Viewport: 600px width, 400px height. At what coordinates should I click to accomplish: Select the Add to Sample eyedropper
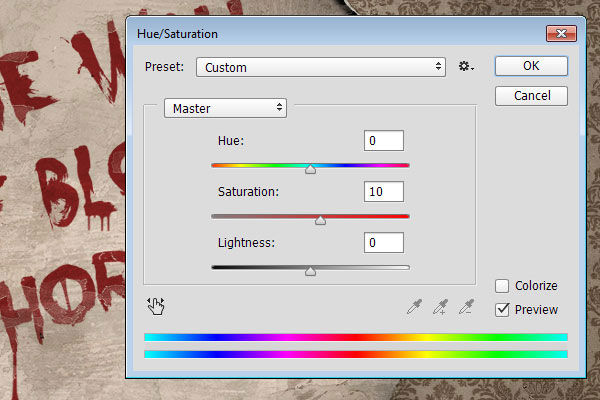coord(439,307)
